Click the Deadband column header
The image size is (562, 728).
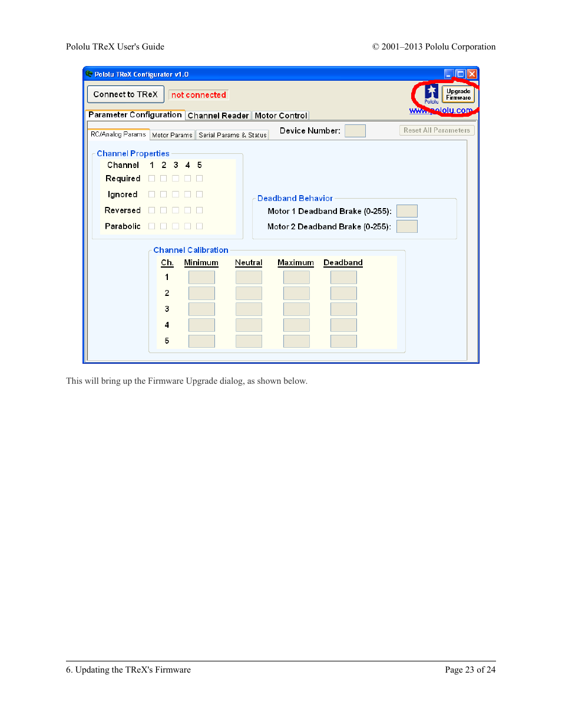click(x=343, y=263)
